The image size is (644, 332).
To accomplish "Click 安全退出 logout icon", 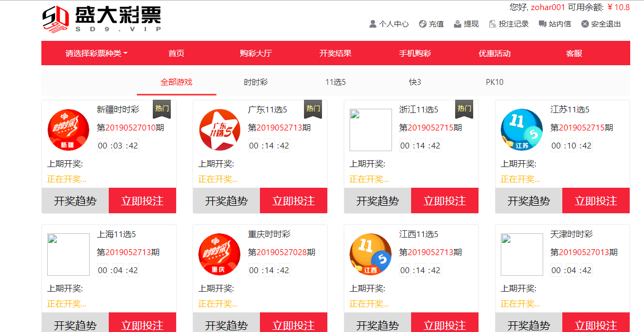I will [x=585, y=24].
